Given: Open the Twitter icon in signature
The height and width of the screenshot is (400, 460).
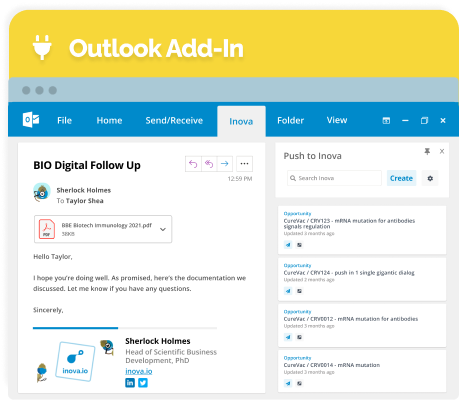Looking at the screenshot, I should click(143, 383).
